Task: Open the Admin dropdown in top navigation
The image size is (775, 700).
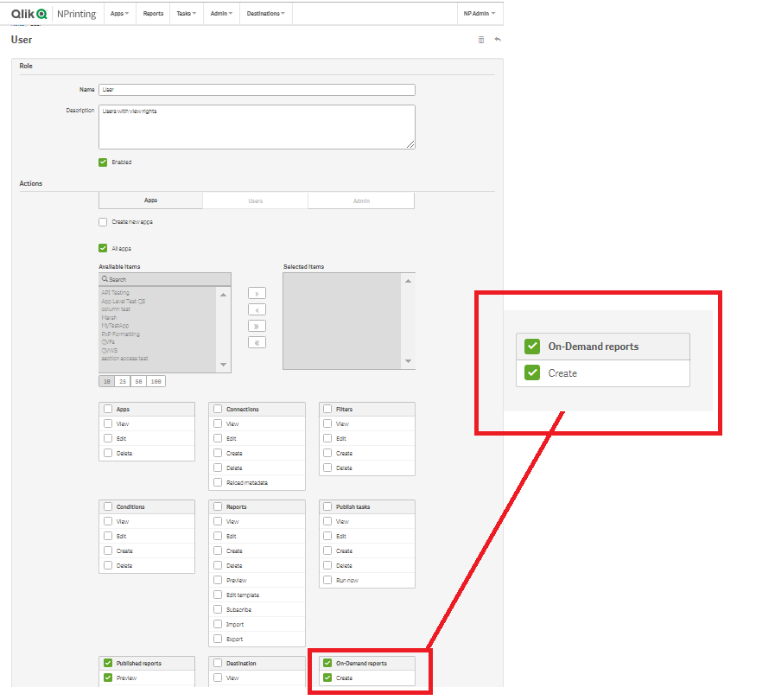Action: [221, 13]
